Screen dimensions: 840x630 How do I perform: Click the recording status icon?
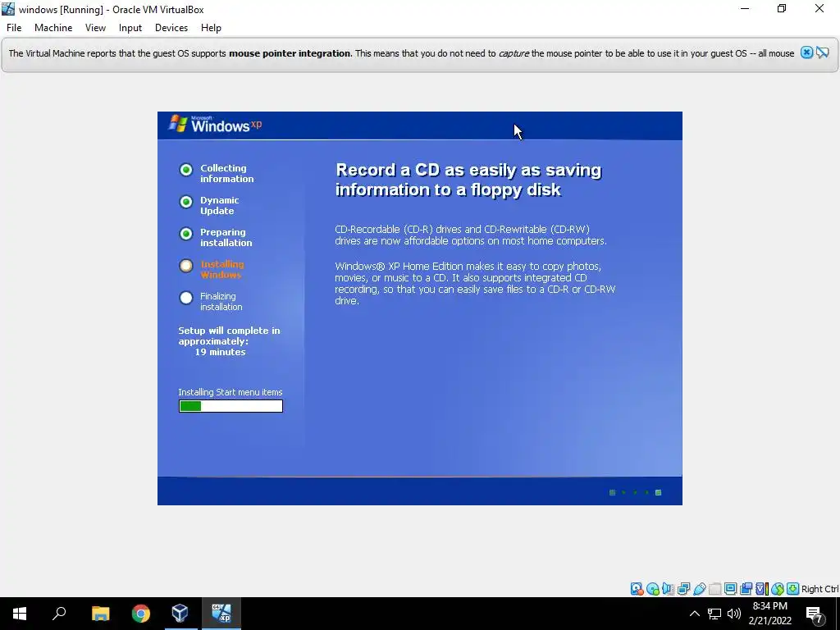(746, 589)
